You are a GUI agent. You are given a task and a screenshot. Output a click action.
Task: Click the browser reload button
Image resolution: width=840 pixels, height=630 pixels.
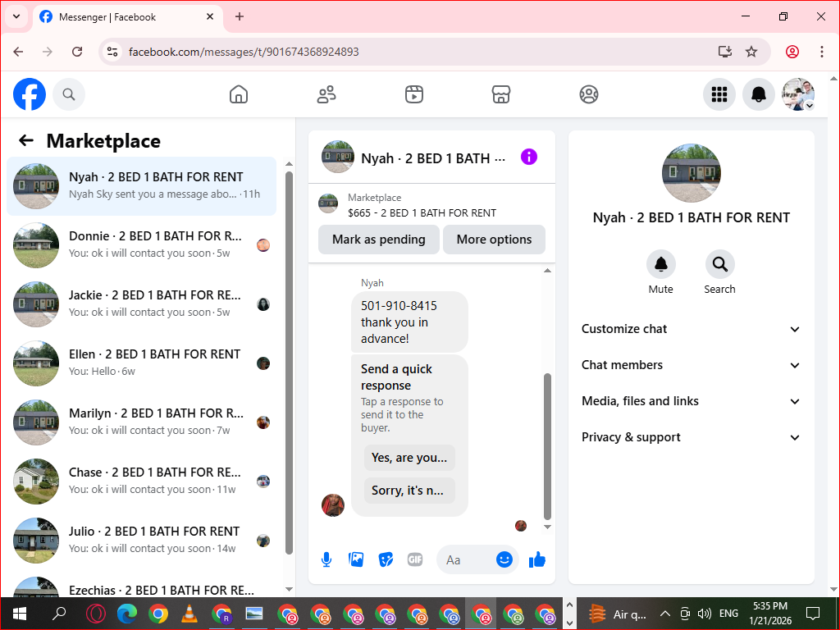[77, 52]
